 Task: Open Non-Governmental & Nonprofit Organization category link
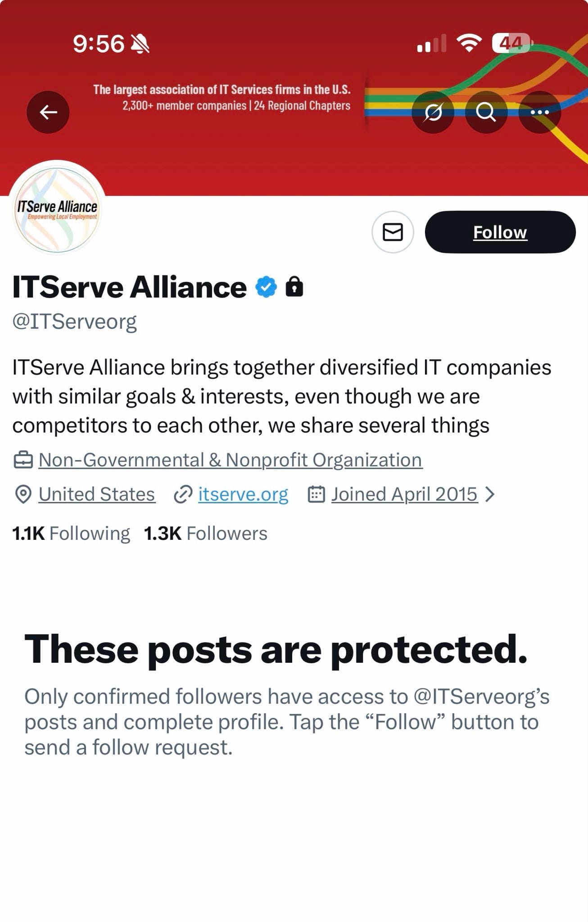point(230,460)
